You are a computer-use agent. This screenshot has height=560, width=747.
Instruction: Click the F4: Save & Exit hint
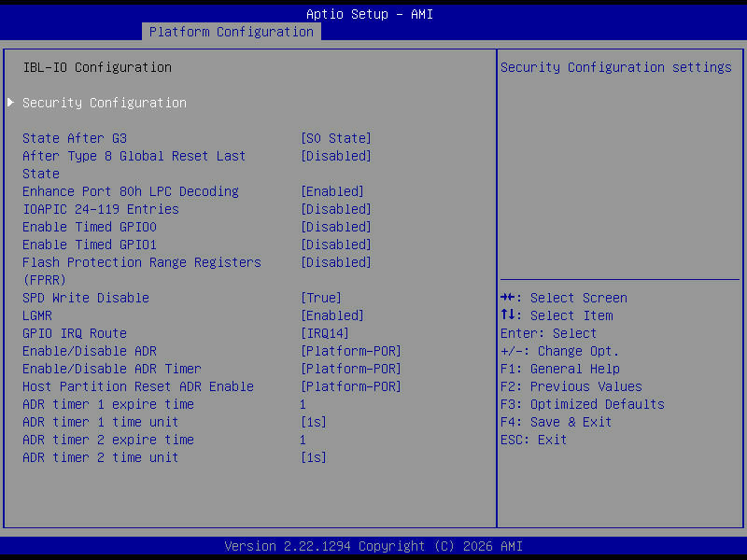(x=556, y=422)
